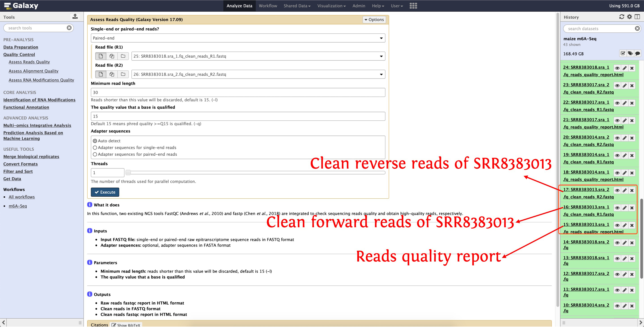
Task: Click the upload data icon in Tools panel
Action: tap(75, 17)
